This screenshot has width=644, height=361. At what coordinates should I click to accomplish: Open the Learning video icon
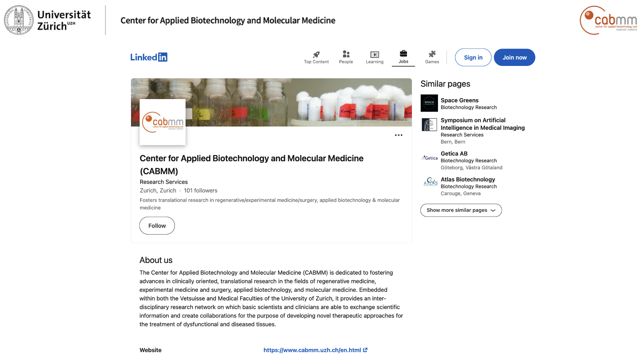click(x=374, y=54)
